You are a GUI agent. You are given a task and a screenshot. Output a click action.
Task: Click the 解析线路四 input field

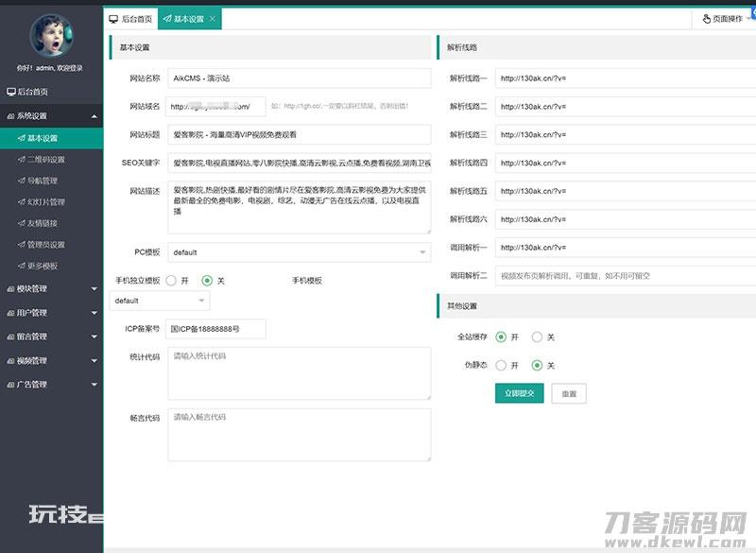click(626, 163)
